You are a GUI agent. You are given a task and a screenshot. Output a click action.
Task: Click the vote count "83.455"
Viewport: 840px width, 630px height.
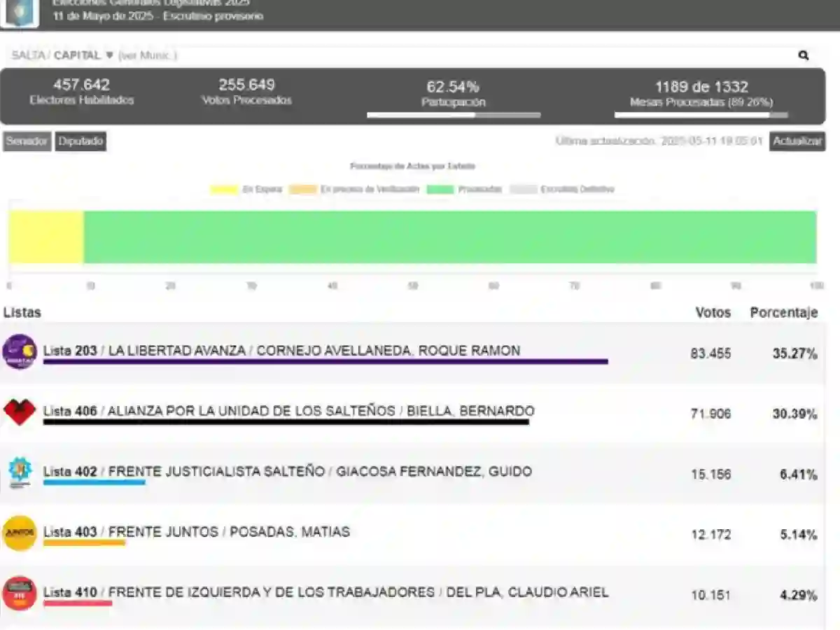(710, 354)
